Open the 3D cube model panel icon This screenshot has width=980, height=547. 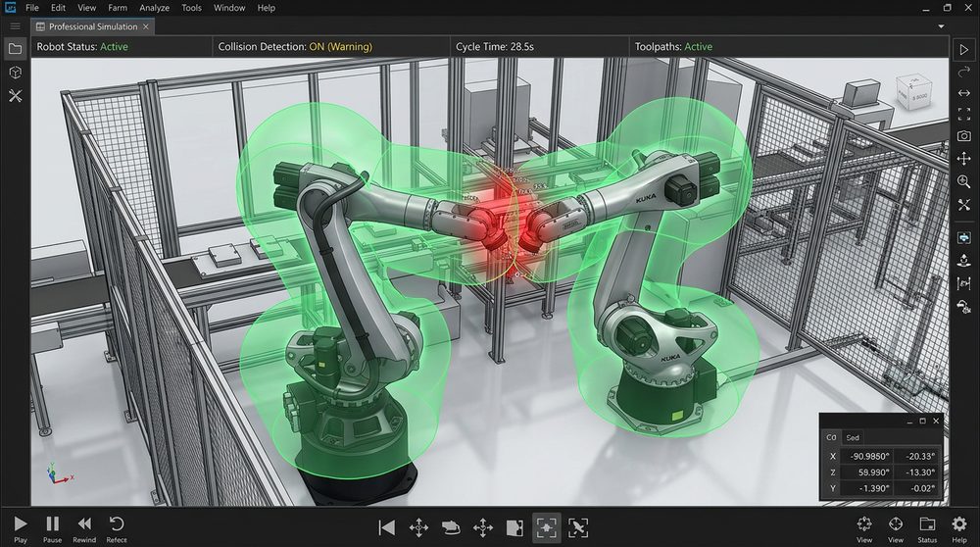point(15,73)
